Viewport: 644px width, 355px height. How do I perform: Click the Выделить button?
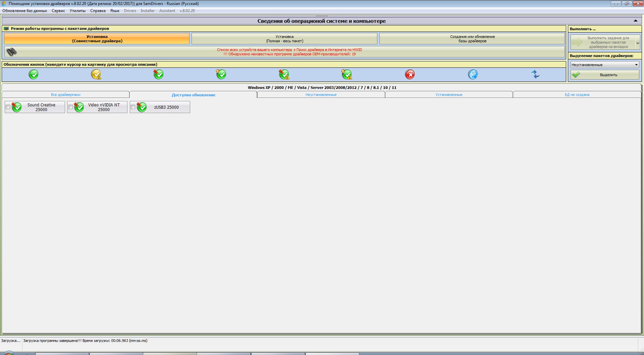(x=605, y=75)
